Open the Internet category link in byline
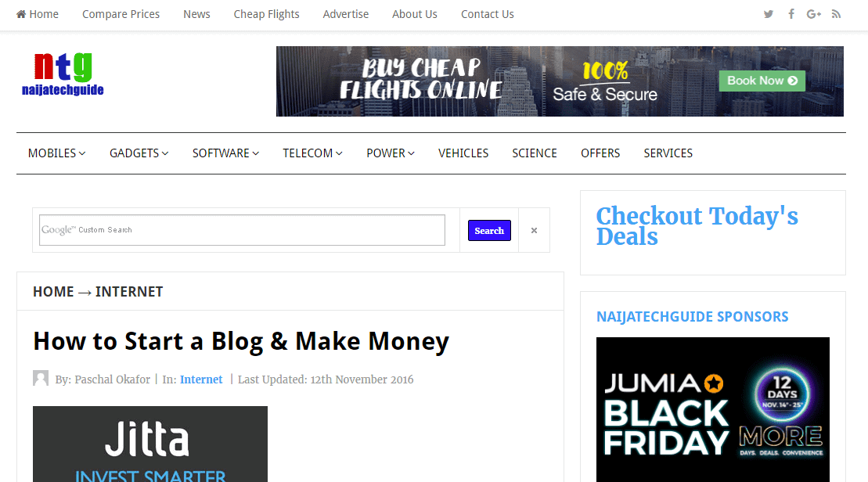This screenshot has width=868, height=482. click(x=201, y=379)
